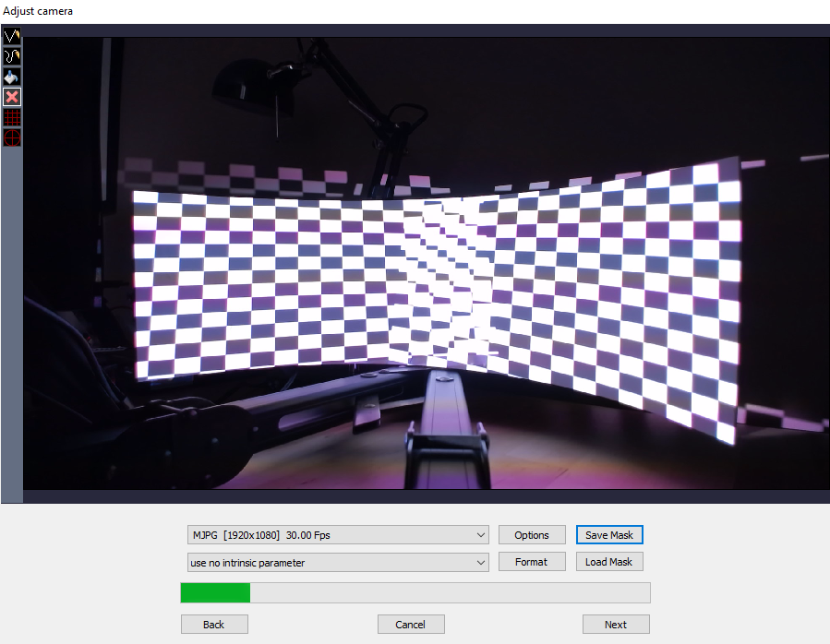This screenshot has width=830, height=644.
Task: Cancel the camera adjustment wizard
Action: click(411, 625)
